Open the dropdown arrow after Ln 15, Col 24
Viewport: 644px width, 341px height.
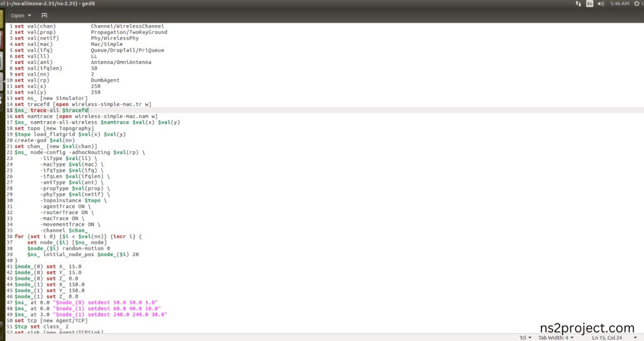pos(635,338)
